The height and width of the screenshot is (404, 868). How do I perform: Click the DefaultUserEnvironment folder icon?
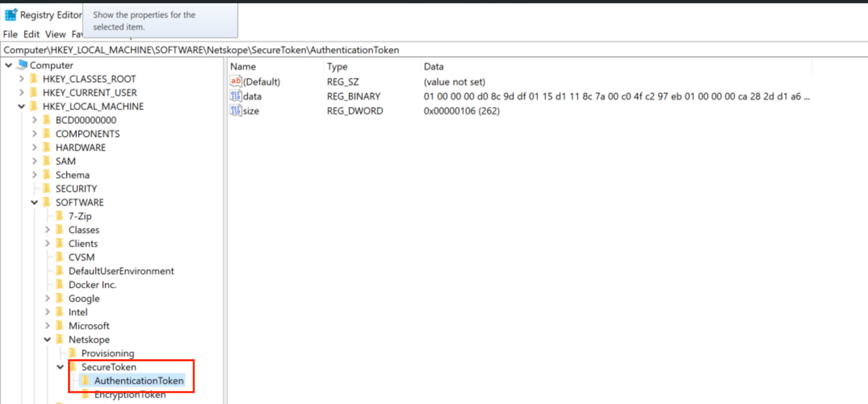[60, 271]
